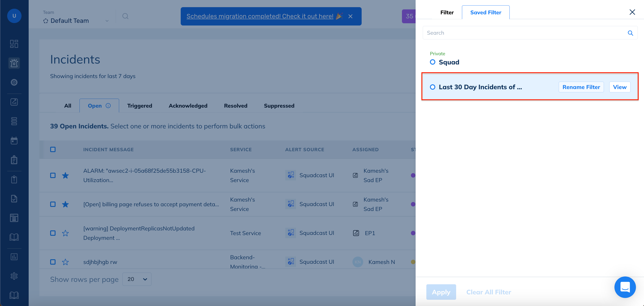
Task: Click Clear All Filter
Action: (x=489, y=292)
